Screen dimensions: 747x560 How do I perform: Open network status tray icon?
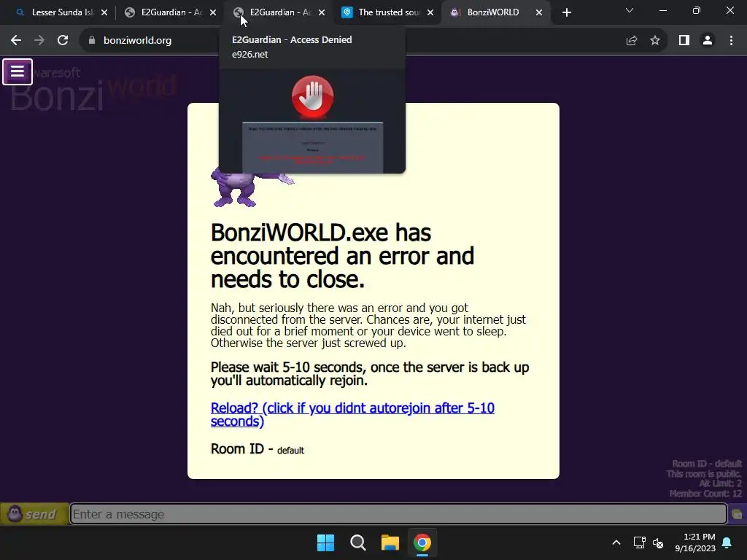pos(639,542)
